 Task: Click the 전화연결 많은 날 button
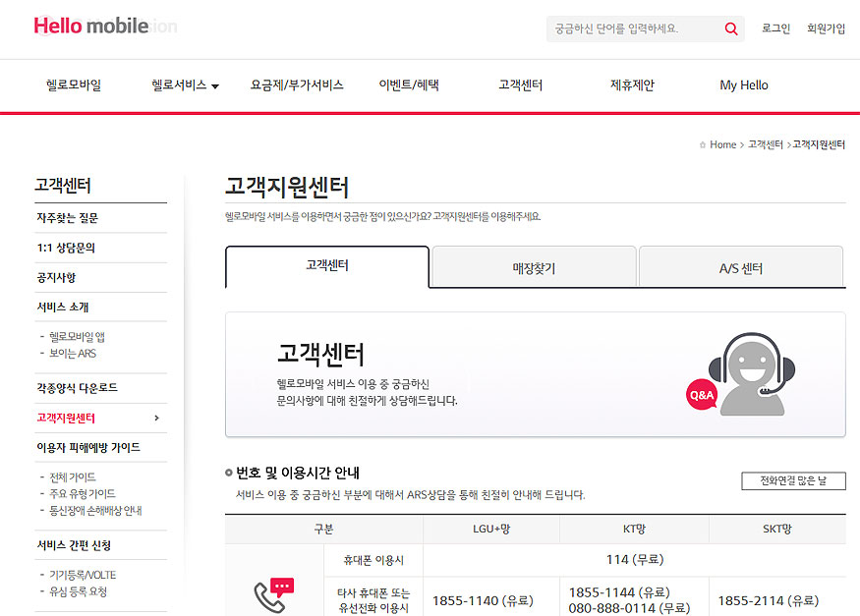tap(793, 481)
